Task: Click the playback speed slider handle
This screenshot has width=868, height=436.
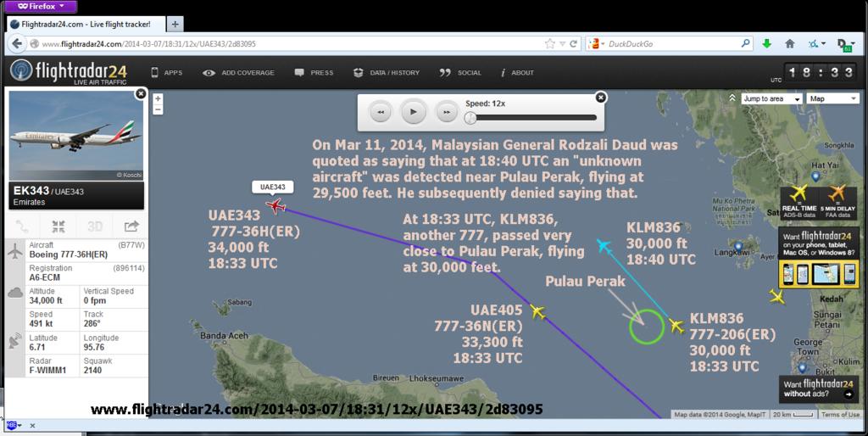Action: (x=470, y=117)
